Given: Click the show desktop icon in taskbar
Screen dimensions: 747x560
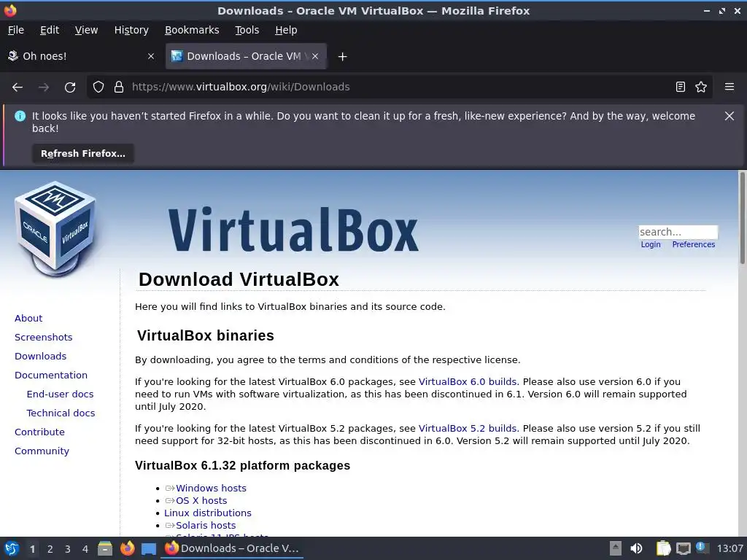Looking at the screenshot, I should pos(149,548).
